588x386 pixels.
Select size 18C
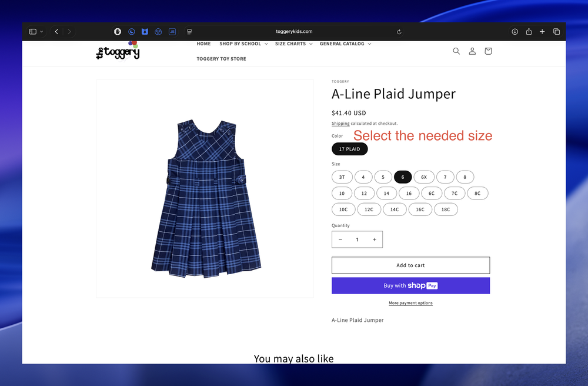click(x=446, y=209)
